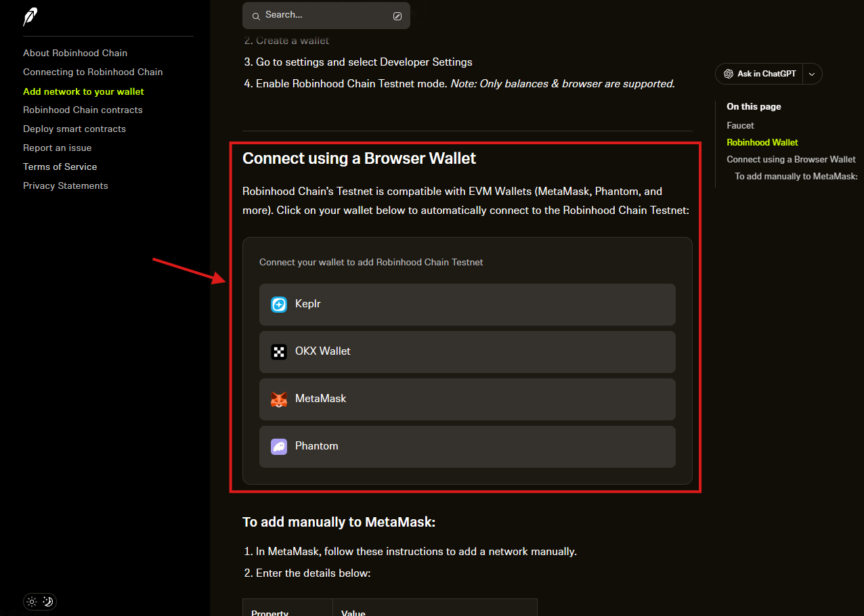This screenshot has width=864, height=616.
Task: Click the MetaMask fox icon
Action: pyautogui.click(x=279, y=399)
